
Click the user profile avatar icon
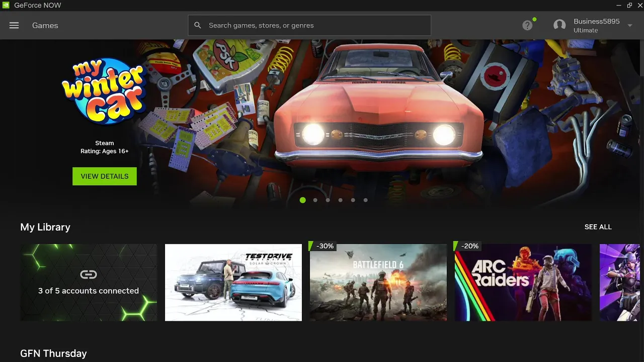(559, 25)
